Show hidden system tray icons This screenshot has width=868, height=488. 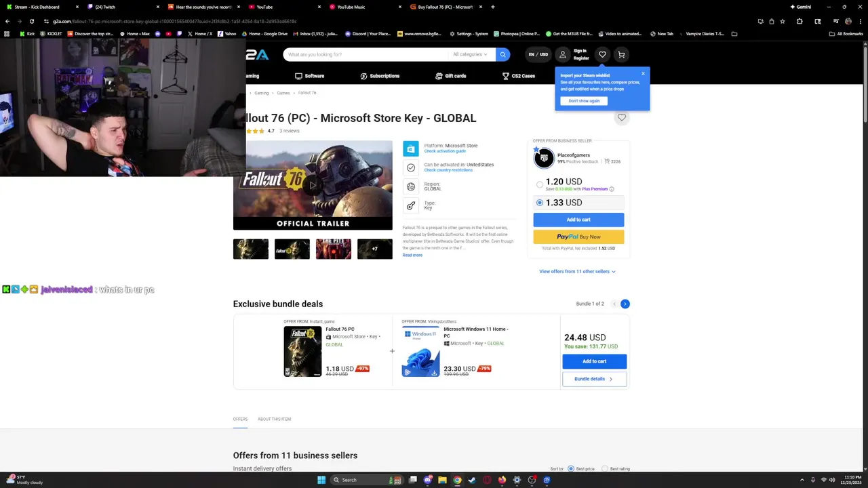pyautogui.click(x=802, y=480)
